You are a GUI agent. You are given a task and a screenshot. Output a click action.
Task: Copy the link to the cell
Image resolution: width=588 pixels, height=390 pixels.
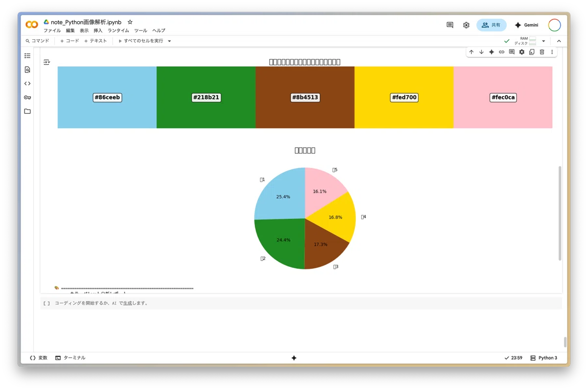point(501,52)
